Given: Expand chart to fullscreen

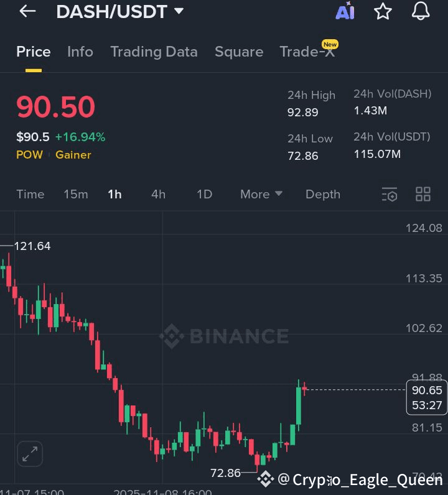Looking at the screenshot, I should [x=30, y=453].
